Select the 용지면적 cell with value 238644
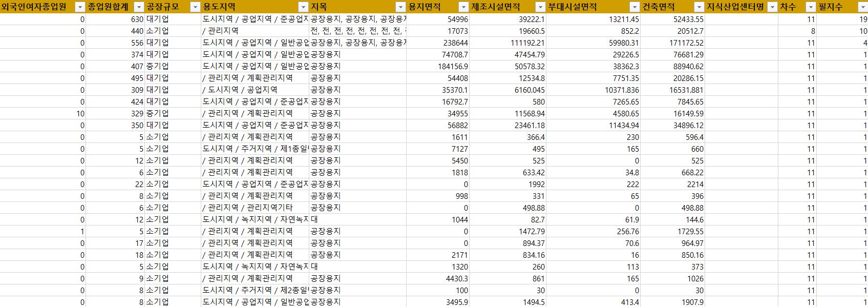Viewport: 868px width, 307px height. click(437, 43)
